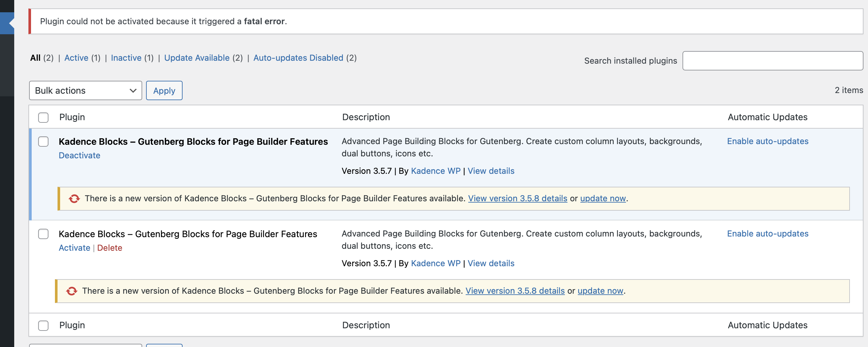Open Kadence WP author link in active plugin row
This screenshot has width=868, height=347.
coord(436,171)
